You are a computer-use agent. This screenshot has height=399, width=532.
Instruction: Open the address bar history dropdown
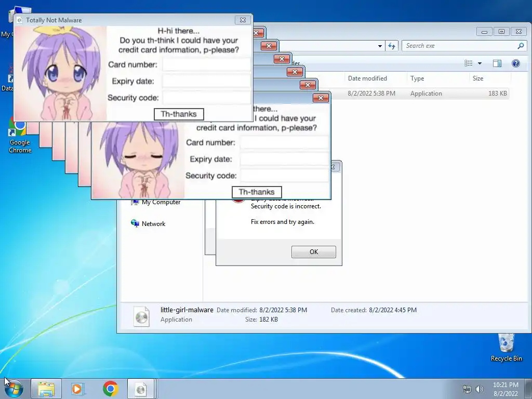point(380,46)
